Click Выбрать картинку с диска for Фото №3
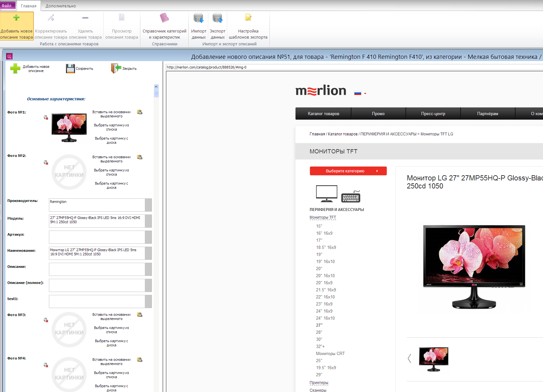The width and height of the screenshot is (543, 392). (x=111, y=343)
